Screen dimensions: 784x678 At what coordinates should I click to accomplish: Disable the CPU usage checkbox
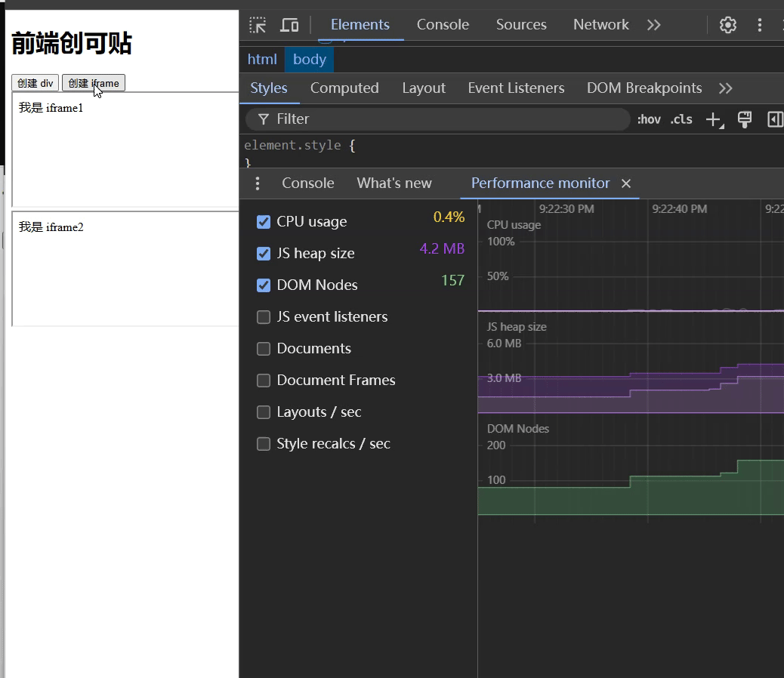click(x=264, y=222)
